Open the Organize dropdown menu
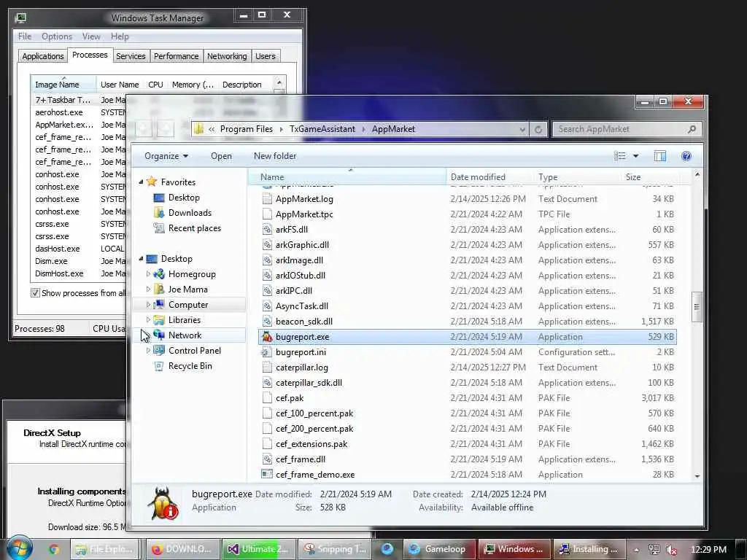This screenshot has width=747, height=560. (x=166, y=156)
